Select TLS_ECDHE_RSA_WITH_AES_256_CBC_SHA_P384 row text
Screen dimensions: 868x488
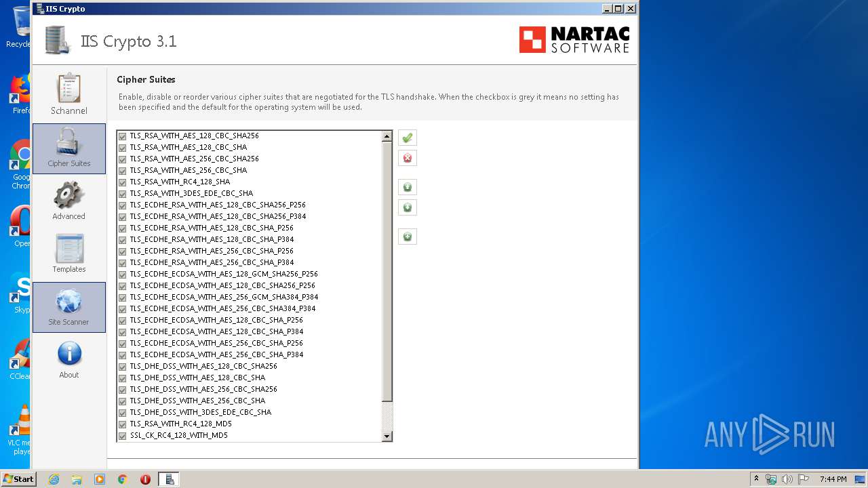(212, 262)
